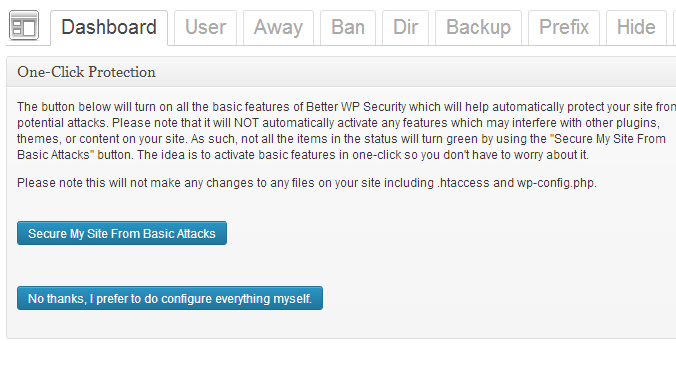Select the Prefix tab
The image size is (676, 368).
click(x=564, y=28)
